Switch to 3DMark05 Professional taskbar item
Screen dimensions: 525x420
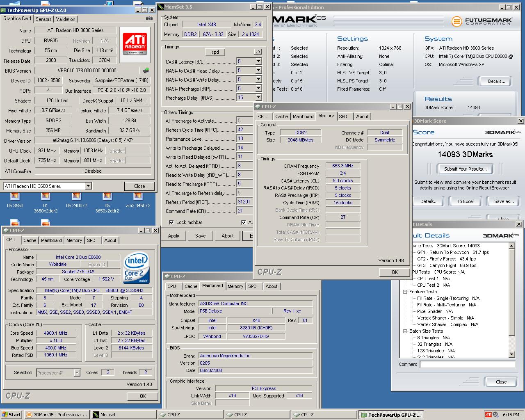(56, 415)
